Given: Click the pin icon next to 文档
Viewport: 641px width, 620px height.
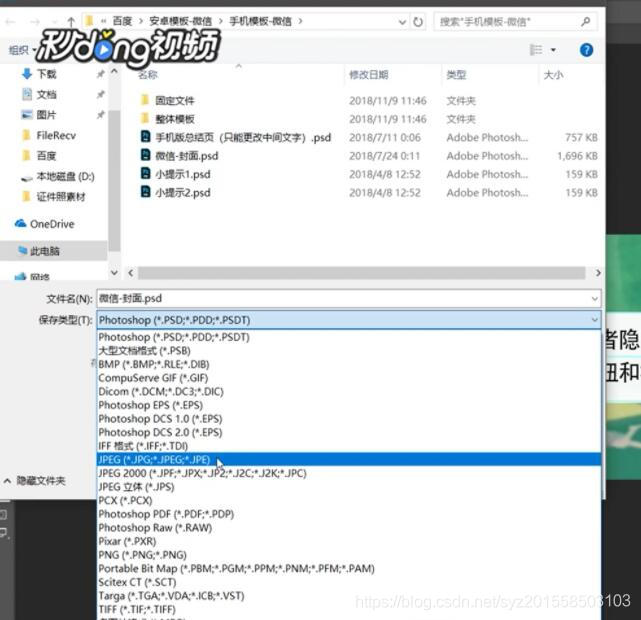Looking at the screenshot, I should (x=100, y=94).
